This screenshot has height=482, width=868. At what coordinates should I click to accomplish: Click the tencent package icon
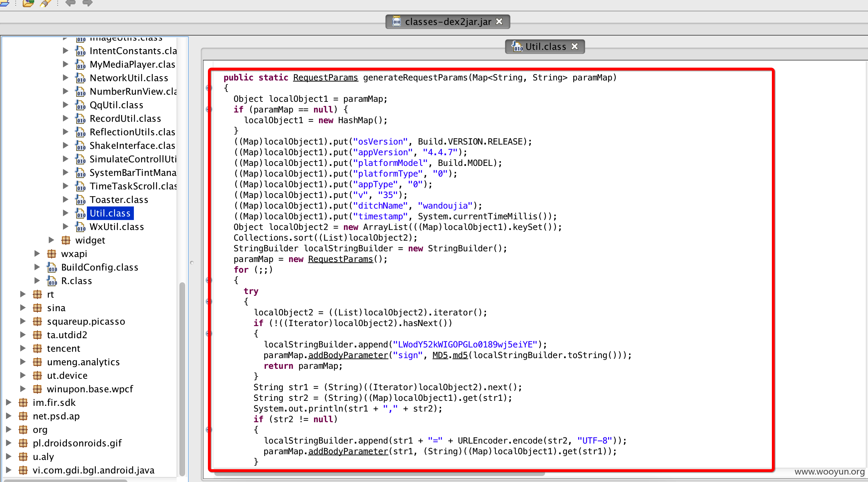pyautogui.click(x=37, y=349)
